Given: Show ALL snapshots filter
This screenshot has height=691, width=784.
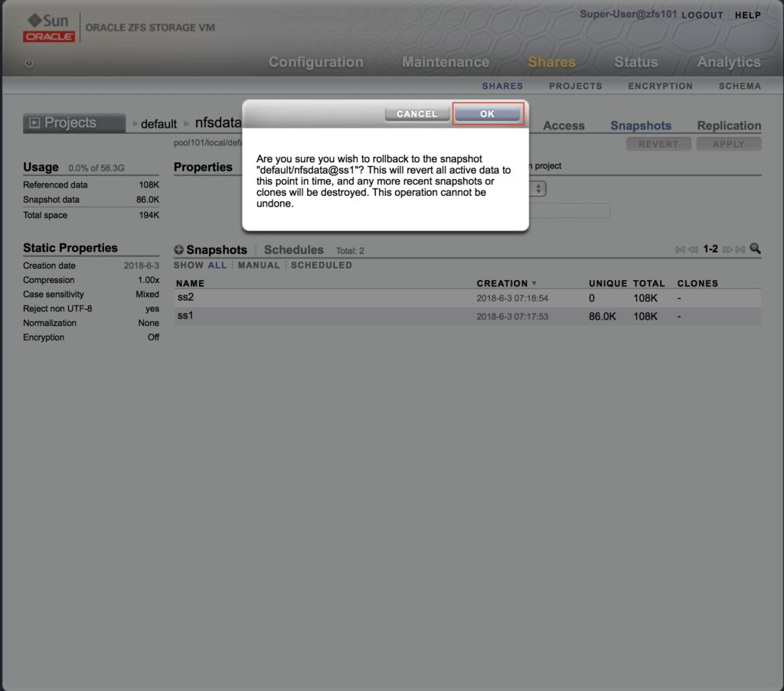Looking at the screenshot, I should 217,266.
